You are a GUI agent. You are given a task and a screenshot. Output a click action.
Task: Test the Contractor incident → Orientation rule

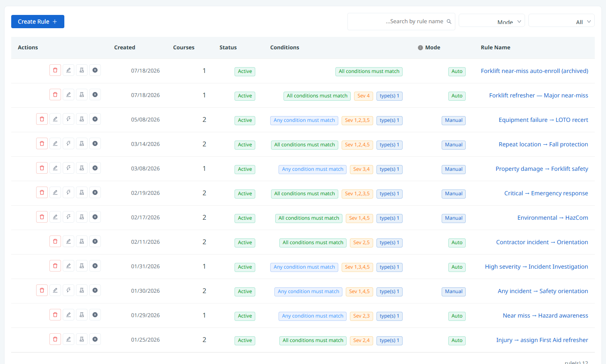(x=82, y=242)
